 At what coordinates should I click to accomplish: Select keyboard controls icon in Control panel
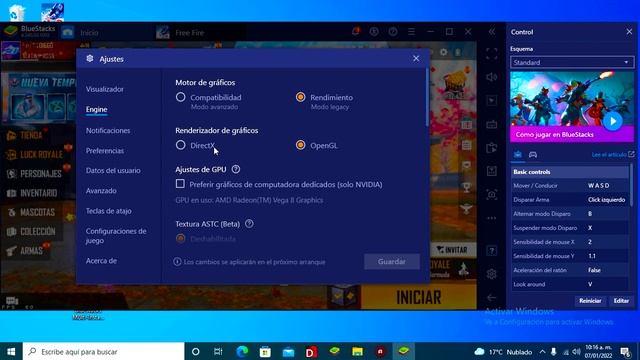(x=518, y=154)
